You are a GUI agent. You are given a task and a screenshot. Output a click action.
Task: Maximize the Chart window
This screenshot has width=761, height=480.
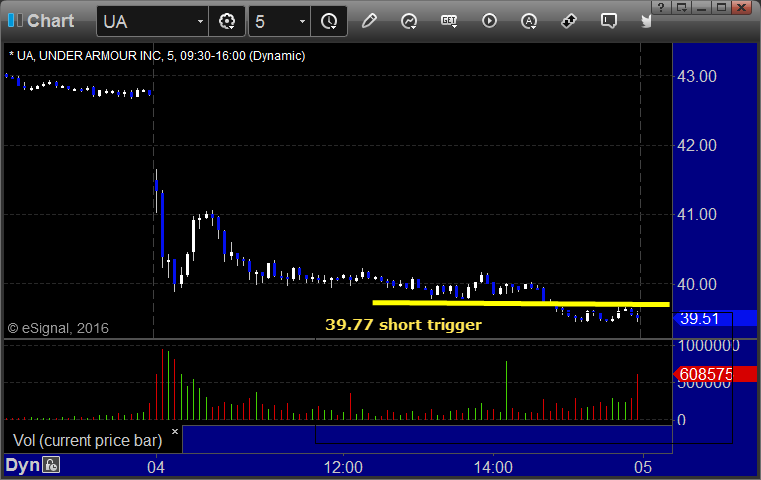721,7
